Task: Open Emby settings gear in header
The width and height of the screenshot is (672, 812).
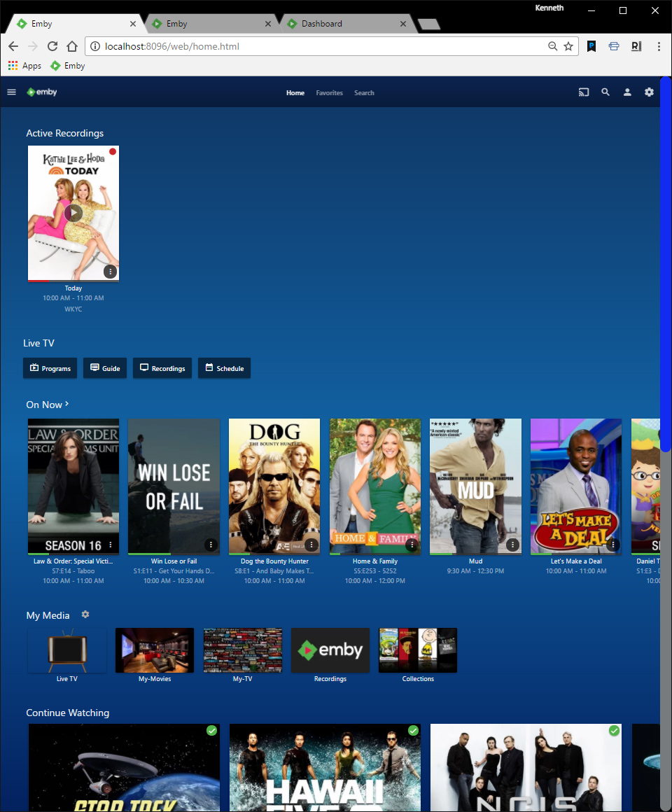Action: click(x=649, y=92)
